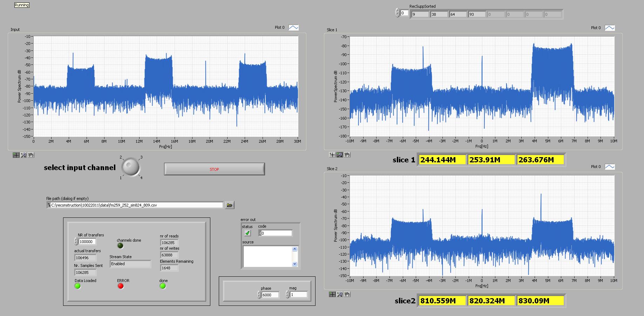Toggle the error out status checkbox

(x=248, y=233)
